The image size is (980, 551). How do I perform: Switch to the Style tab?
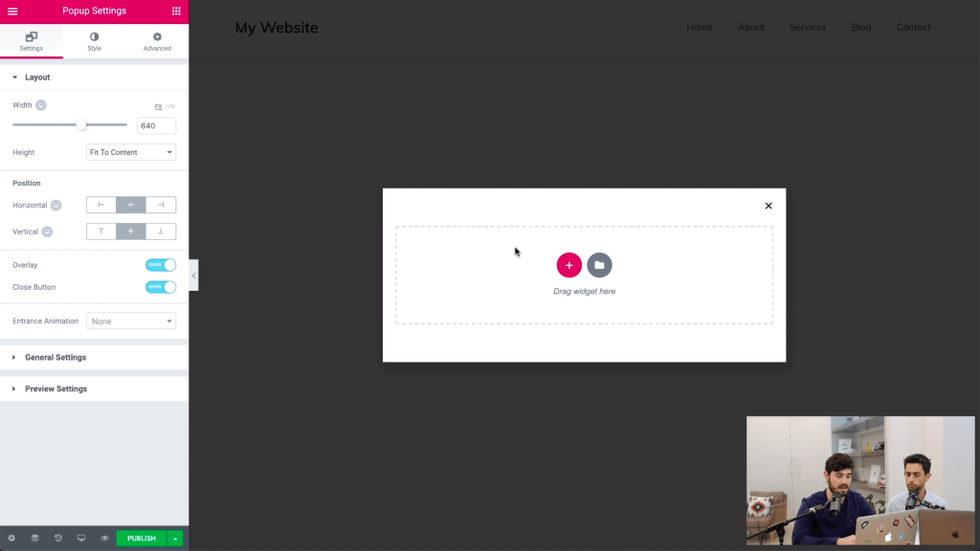tap(95, 41)
